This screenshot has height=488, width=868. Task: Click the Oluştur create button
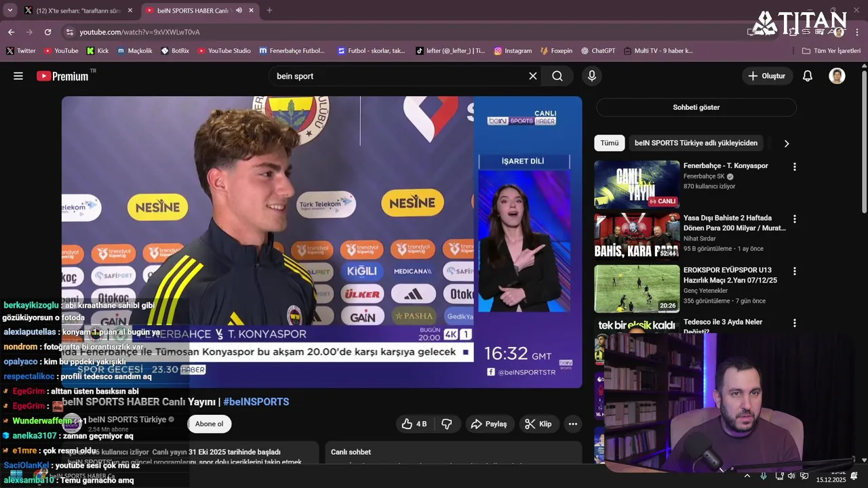click(x=767, y=76)
